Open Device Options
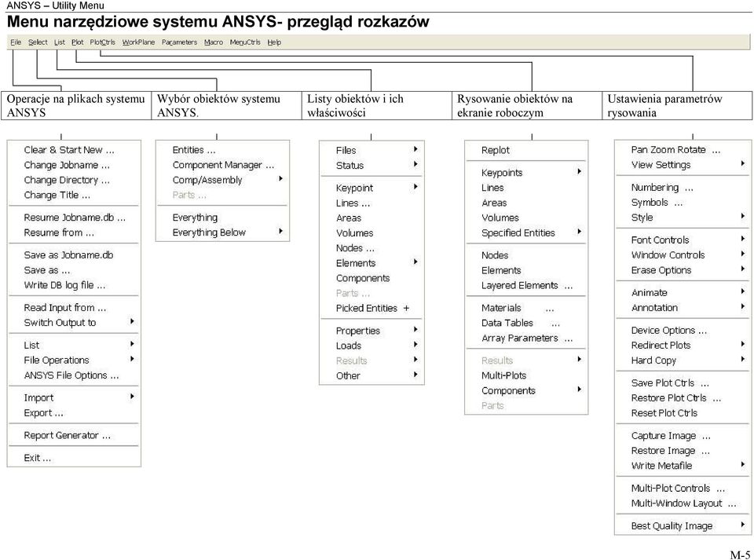 pos(683,330)
